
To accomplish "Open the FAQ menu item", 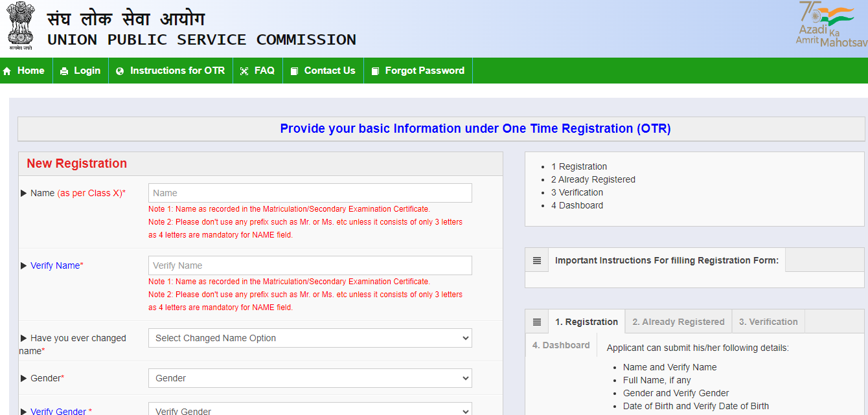I will click(258, 71).
